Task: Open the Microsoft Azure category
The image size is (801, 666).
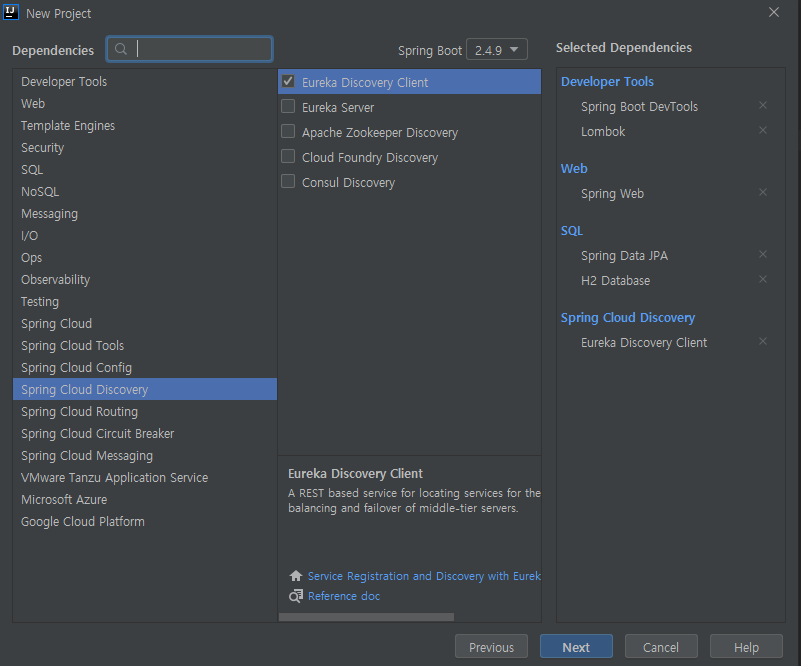Action: [145, 499]
